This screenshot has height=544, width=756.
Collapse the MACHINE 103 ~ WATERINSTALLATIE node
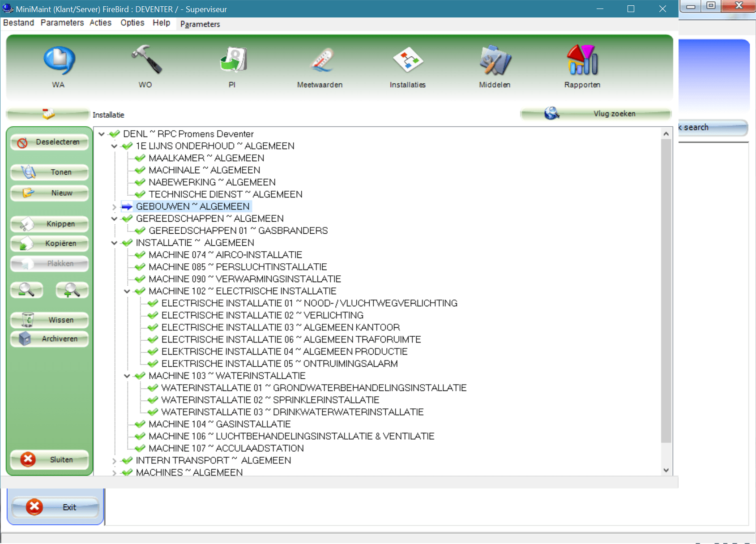(127, 376)
